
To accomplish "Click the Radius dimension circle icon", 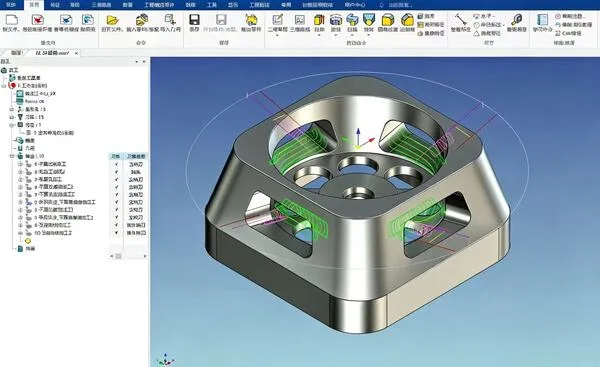I will point(476,25).
